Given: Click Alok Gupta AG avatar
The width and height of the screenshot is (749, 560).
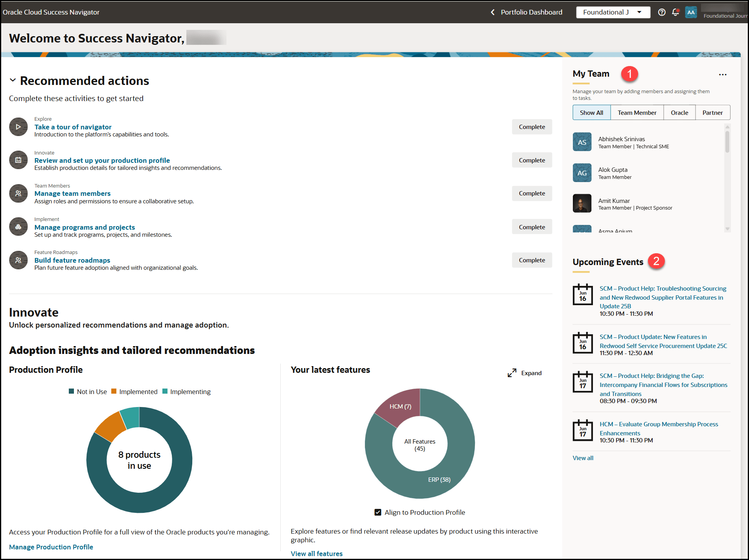Looking at the screenshot, I should click(x=582, y=173).
